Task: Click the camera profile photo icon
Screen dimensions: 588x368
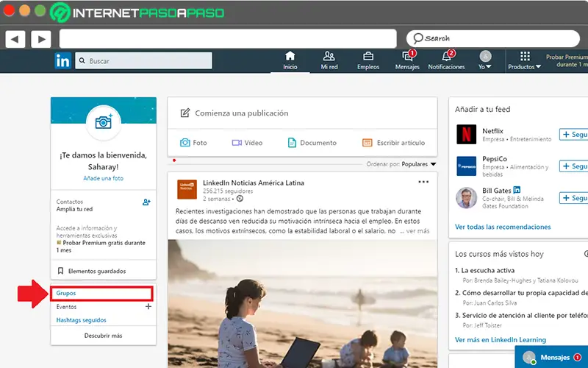Action: [x=104, y=122]
